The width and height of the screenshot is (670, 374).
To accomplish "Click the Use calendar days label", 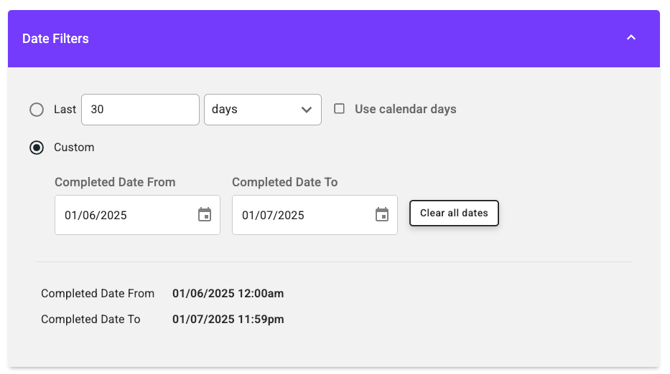I will pyautogui.click(x=406, y=109).
